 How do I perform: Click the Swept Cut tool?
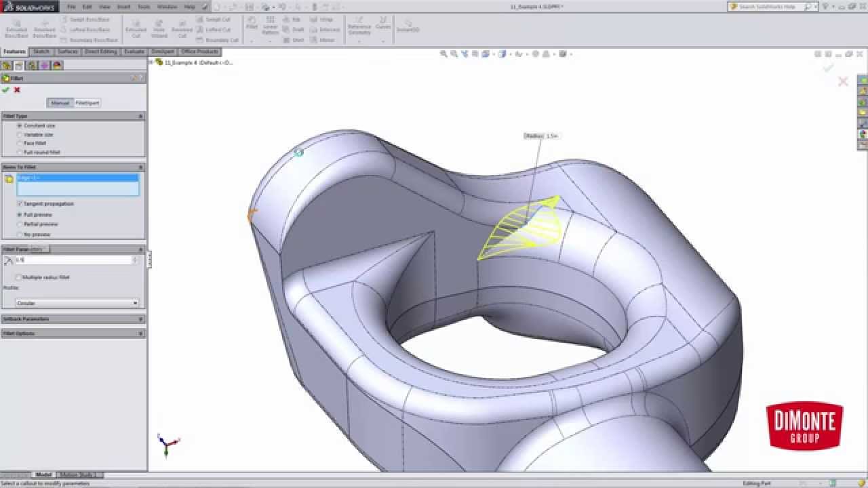click(214, 20)
